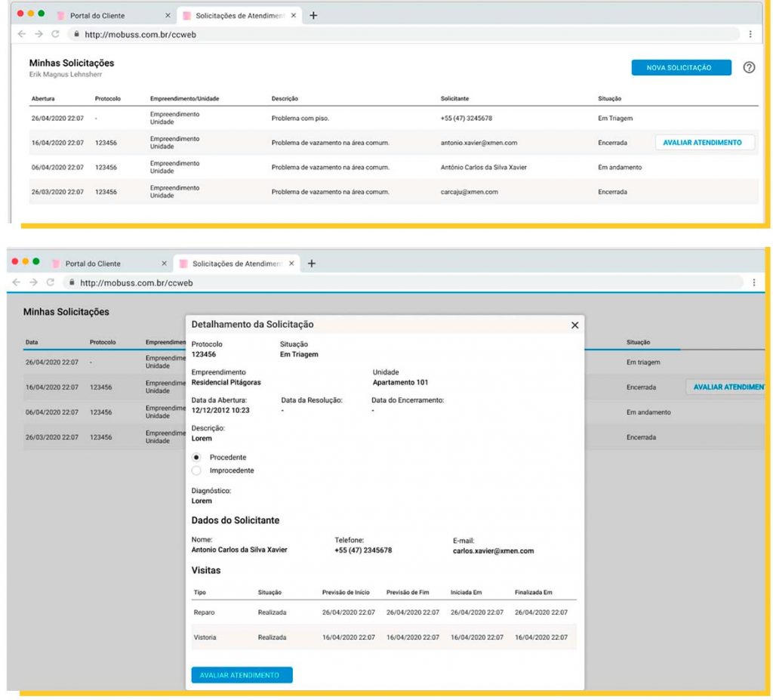Close Solicitações de Atendimento tab in top window
Viewport: 773px width, 700px height.
(294, 16)
